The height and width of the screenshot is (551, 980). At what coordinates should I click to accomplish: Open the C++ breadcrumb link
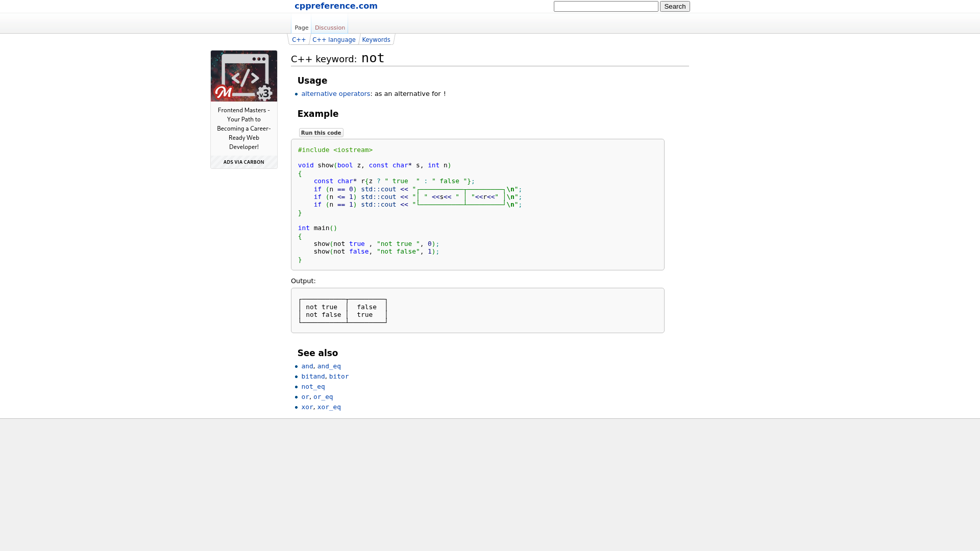[x=299, y=40]
